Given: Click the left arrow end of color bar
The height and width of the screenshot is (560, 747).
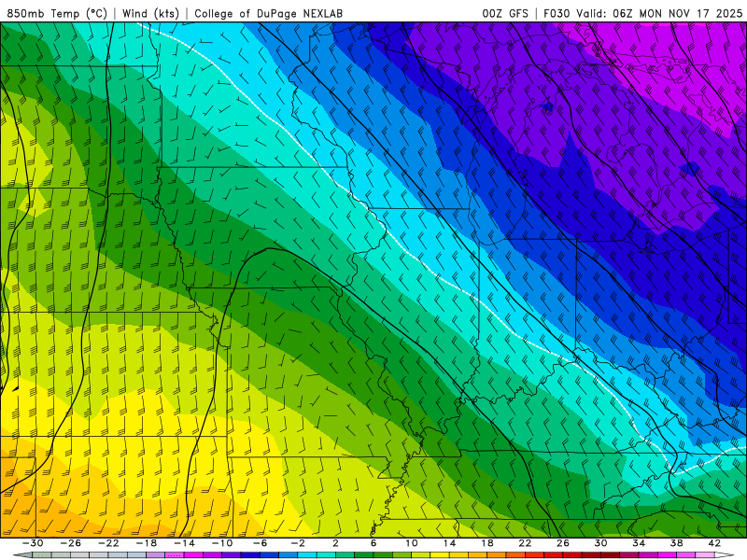Looking at the screenshot, I should 22,555.
